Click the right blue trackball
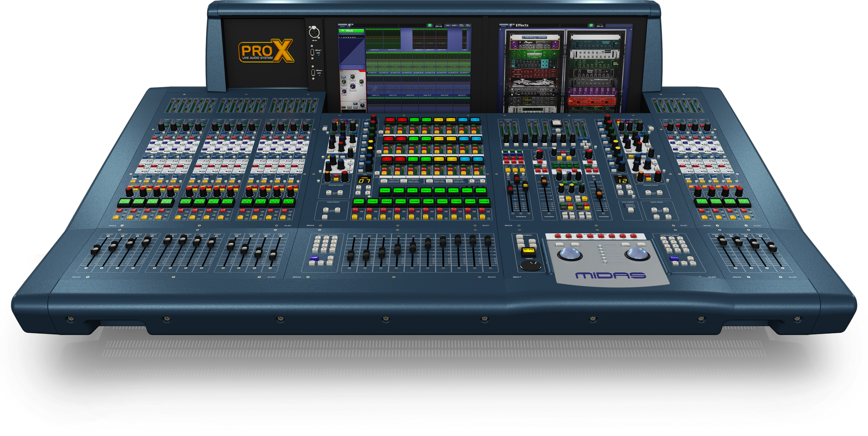Screen dimensions: 868x436 (637, 253)
